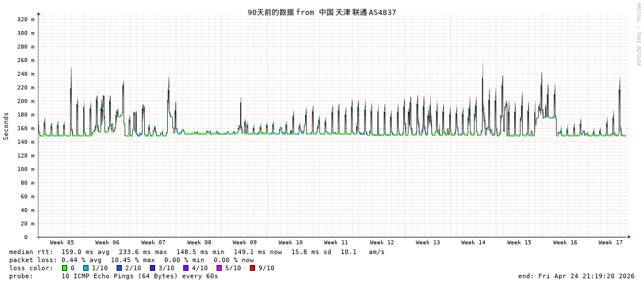Screen dimensions: 644x284
Task: Click the Week 14 axis label
Action: pos(473,243)
